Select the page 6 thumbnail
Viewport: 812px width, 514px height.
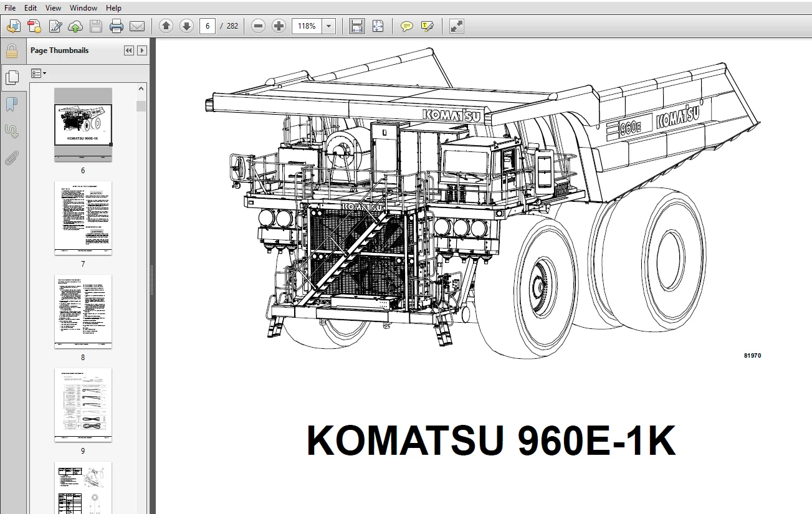[83, 125]
